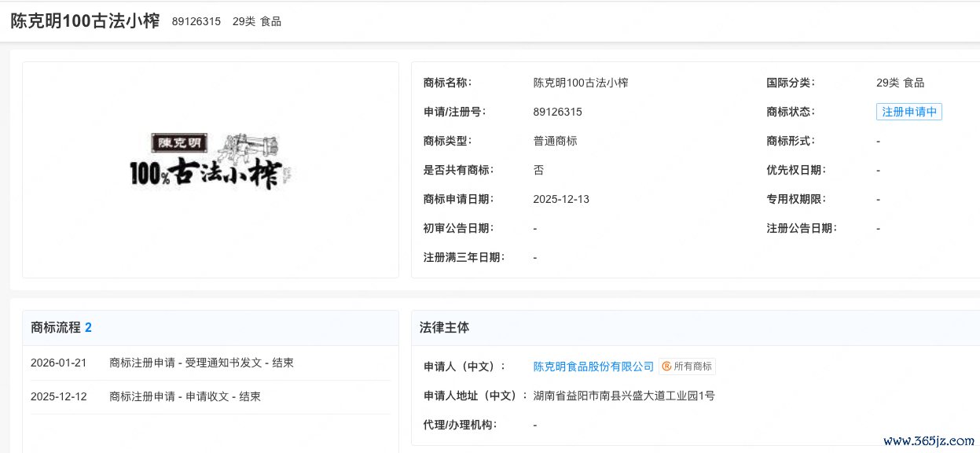Click the header text 29类 食品
The width and height of the screenshot is (980, 453).
(x=257, y=22)
